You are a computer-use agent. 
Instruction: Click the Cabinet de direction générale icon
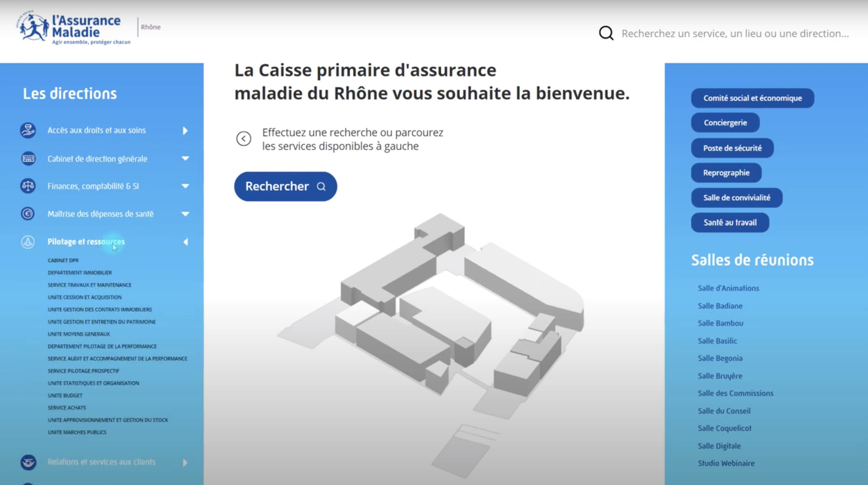(x=28, y=158)
